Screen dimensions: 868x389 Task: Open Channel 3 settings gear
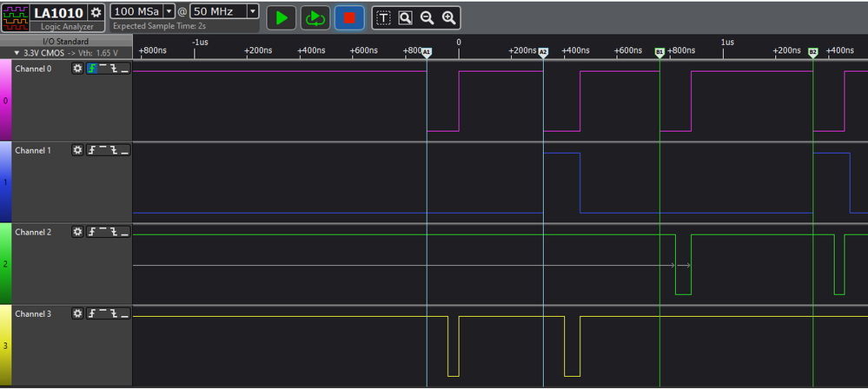[77, 313]
